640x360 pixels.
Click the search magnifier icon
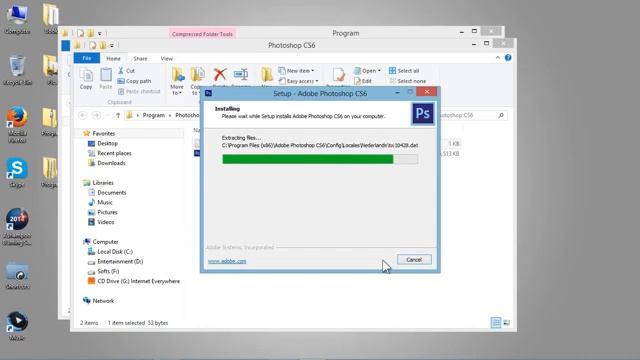pyautogui.click(x=501, y=116)
